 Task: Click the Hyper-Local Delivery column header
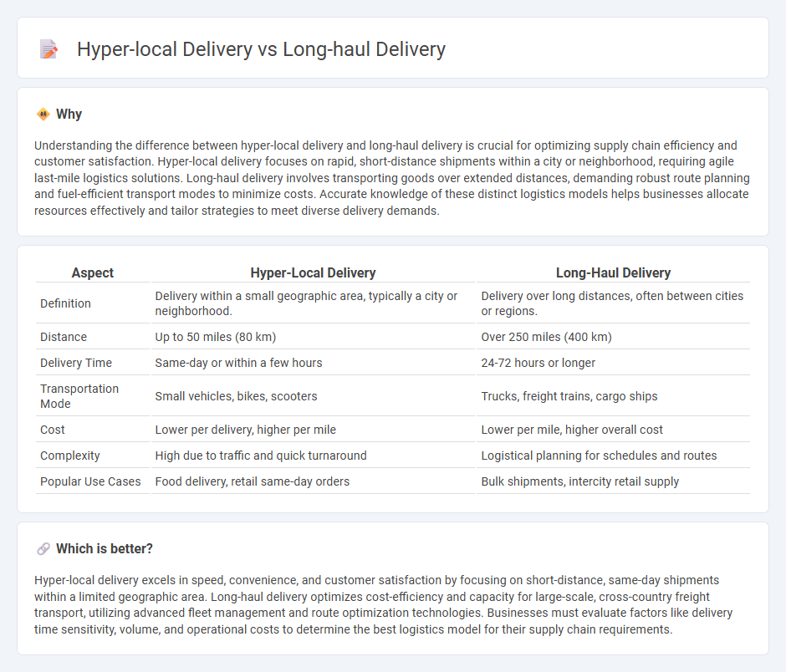[x=313, y=272]
